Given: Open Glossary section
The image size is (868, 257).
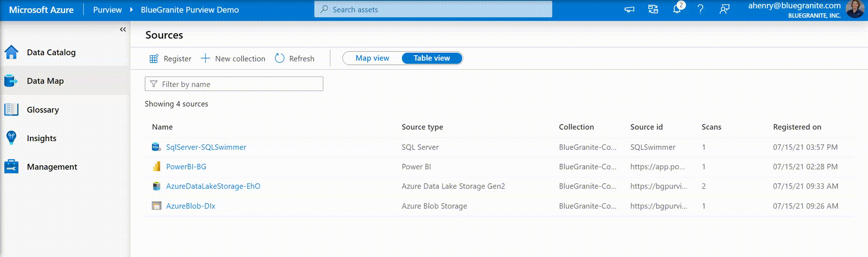Looking at the screenshot, I should (x=43, y=109).
